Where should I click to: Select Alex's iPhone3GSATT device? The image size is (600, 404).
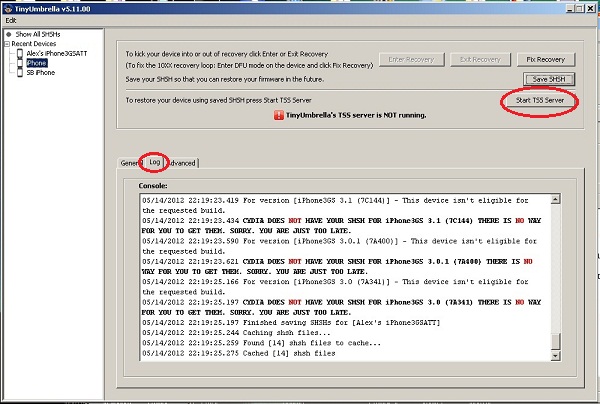(x=57, y=54)
